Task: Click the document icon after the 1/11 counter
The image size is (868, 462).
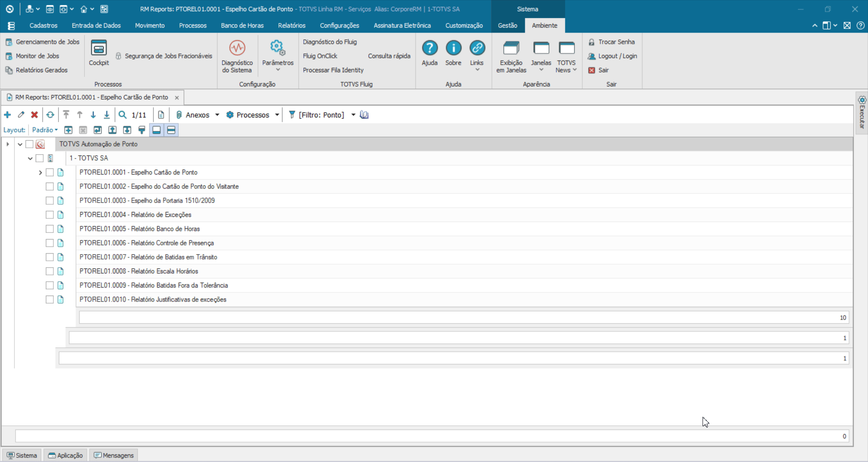Action: coord(161,115)
